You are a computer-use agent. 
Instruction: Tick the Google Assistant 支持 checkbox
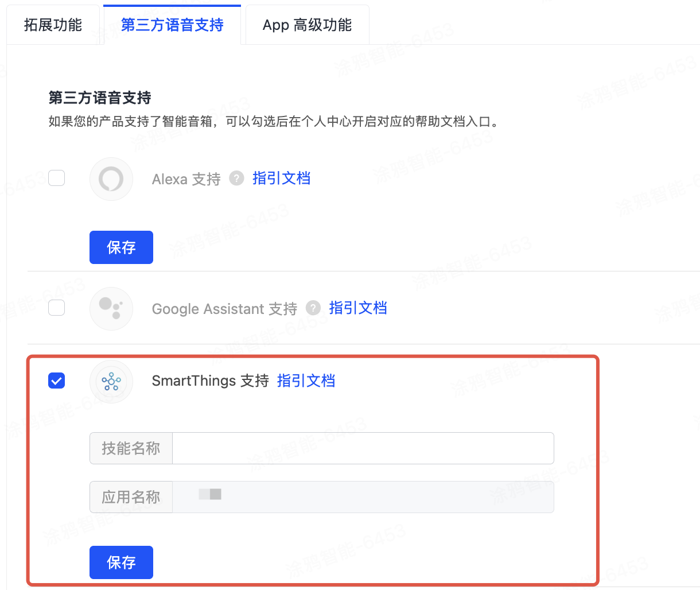(x=57, y=308)
